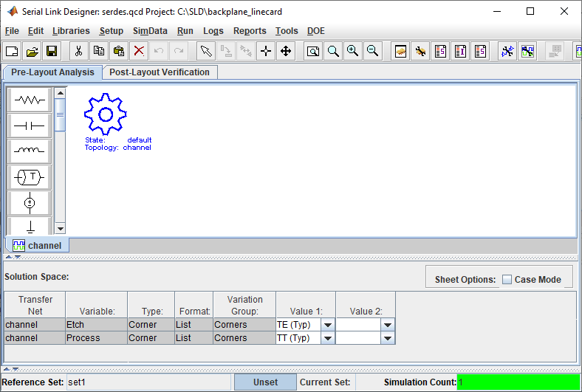Viewport: 582px width, 392px height.
Task: Click the palette scrollbar up arrow
Action: (x=60, y=93)
